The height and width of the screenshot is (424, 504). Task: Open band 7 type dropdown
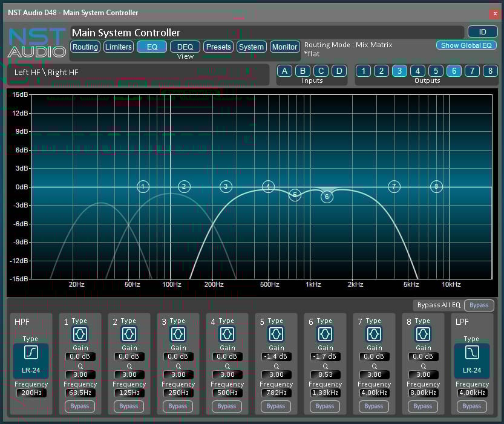tap(374, 333)
